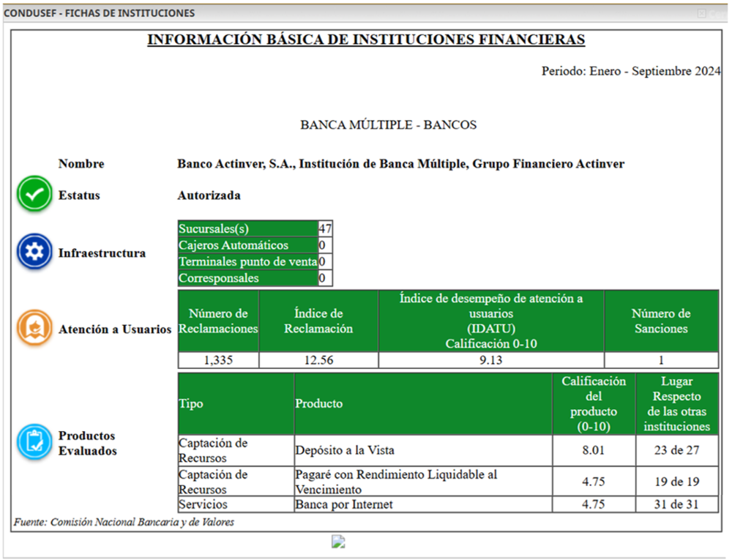
Task: Click the Índice de Reclamación header cell
Action: pyautogui.click(x=318, y=321)
